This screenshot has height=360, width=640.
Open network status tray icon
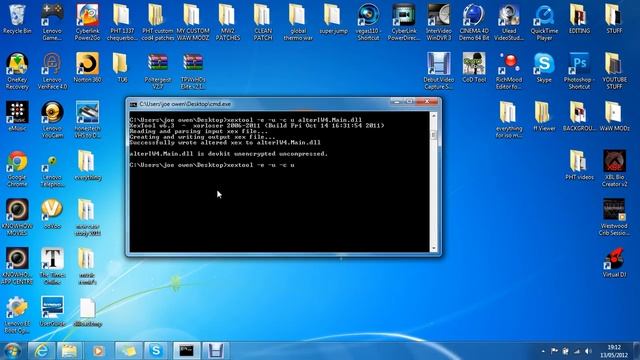point(577,351)
